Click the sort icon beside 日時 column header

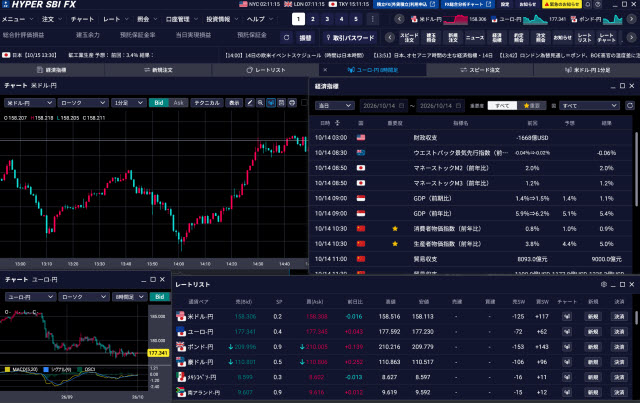(x=337, y=123)
